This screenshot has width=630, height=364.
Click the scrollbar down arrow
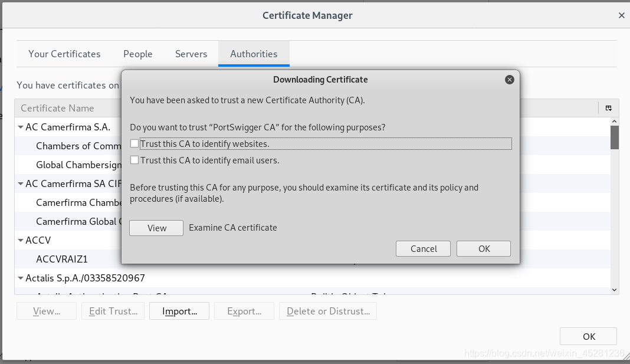pos(614,290)
